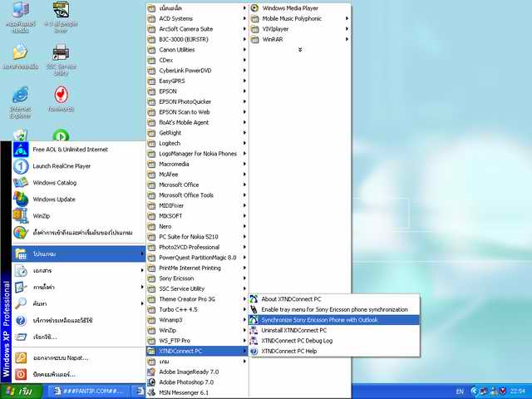
Task: Select the My Computer desktop icon
Action: [20, 17]
